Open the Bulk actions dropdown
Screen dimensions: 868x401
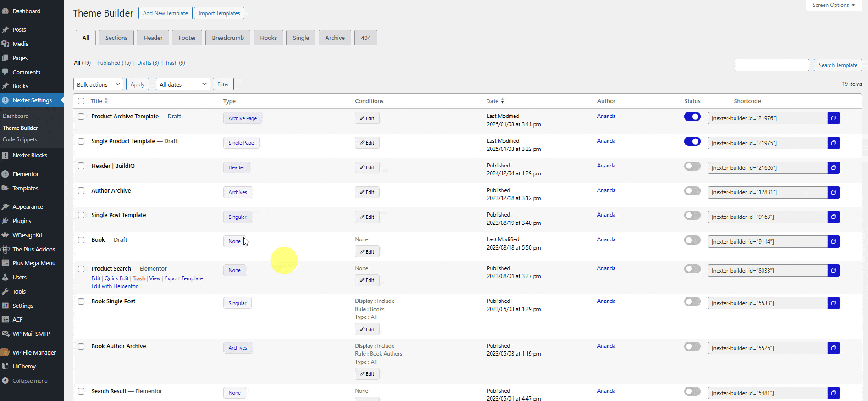point(98,84)
